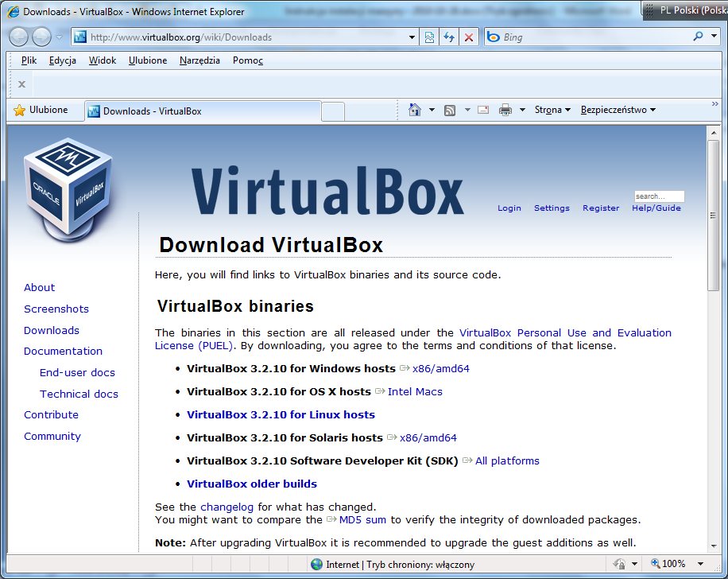728x579 pixels.
Task: Select the Downloads - VirtualBox tab
Action: (x=203, y=111)
